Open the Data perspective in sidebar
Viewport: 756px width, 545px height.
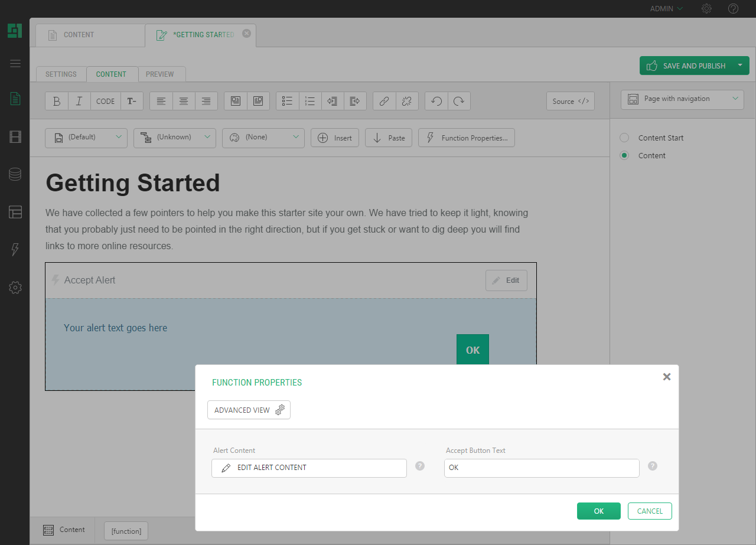point(15,174)
